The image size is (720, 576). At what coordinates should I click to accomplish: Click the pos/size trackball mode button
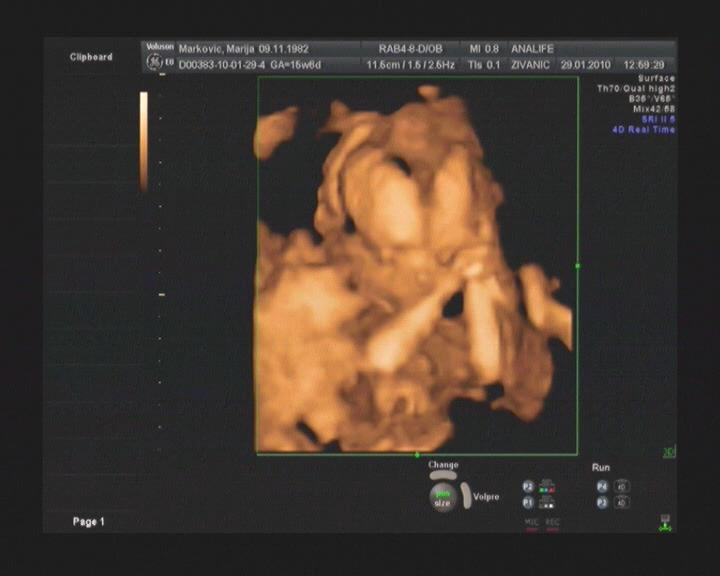click(442, 497)
